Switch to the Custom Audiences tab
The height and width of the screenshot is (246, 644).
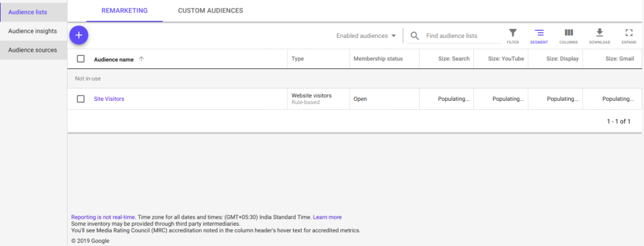click(210, 11)
